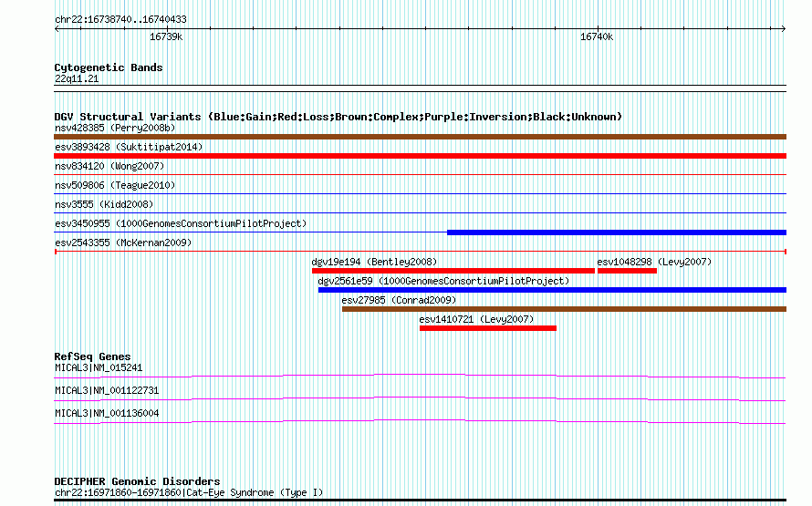Select the red esv1410721 loss bar
This screenshot has width=812, height=506.
[x=488, y=328]
